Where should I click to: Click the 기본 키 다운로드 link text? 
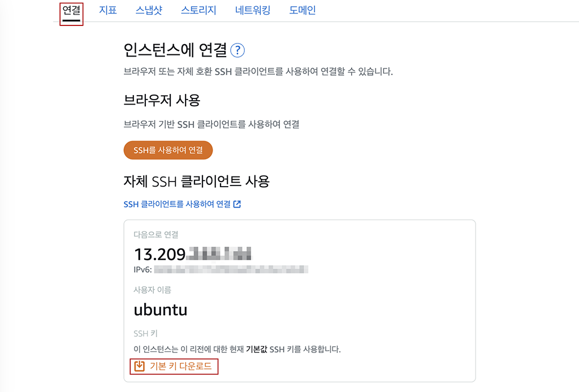tap(180, 367)
